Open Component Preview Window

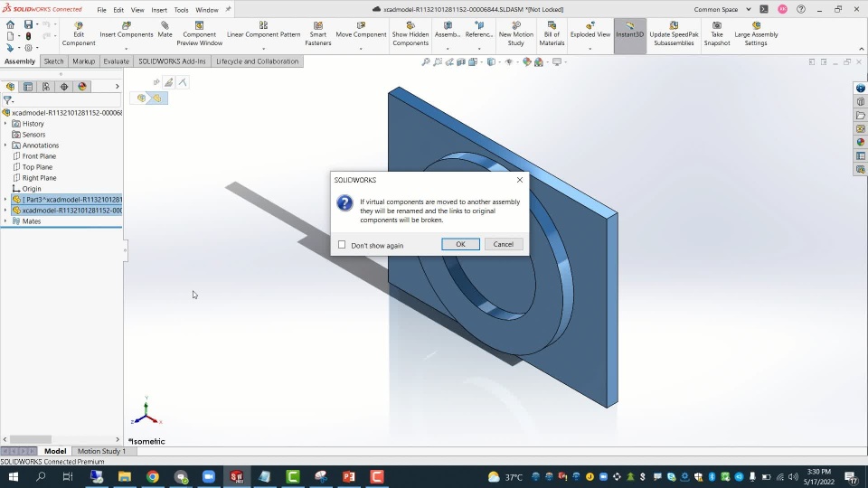click(x=199, y=33)
